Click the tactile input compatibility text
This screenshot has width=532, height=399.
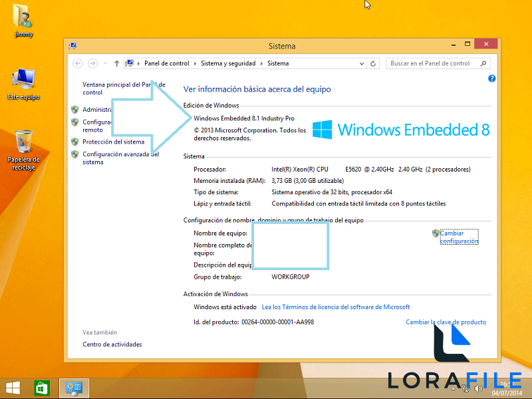pos(358,204)
